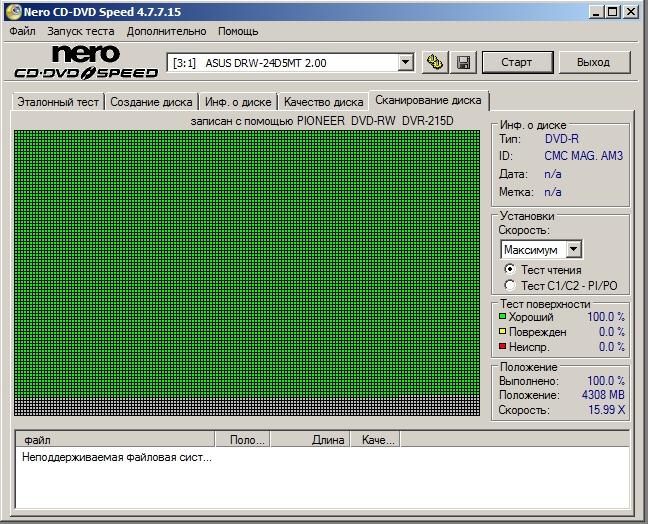648x524 pixels.
Task: Click the файл column header
Action: click(115, 440)
